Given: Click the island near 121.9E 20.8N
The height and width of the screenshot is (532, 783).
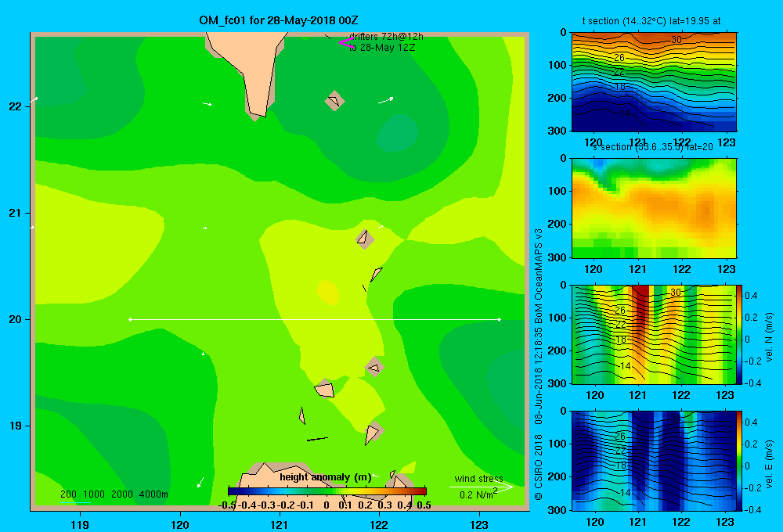Looking at the screenshot, I should point(365,239).
